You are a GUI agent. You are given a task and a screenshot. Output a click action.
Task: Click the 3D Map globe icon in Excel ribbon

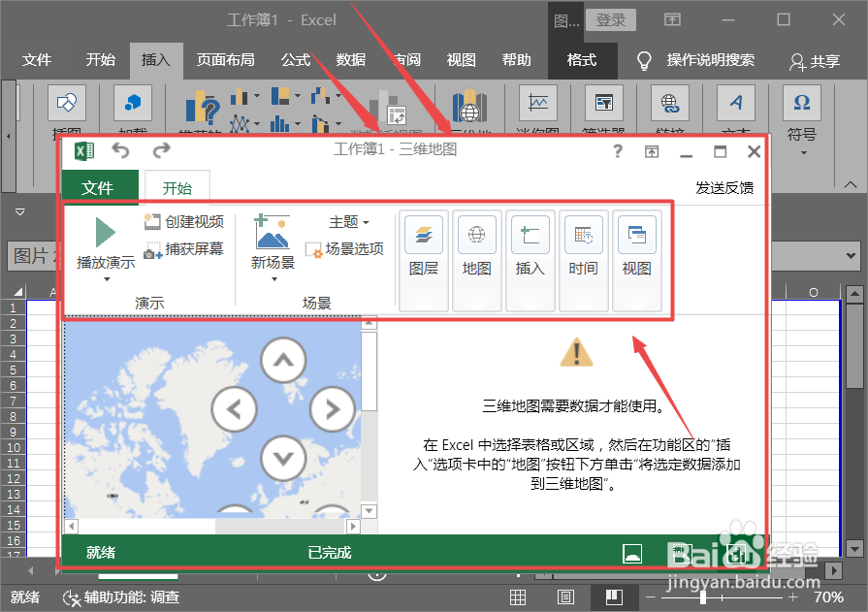click(469, 107)
